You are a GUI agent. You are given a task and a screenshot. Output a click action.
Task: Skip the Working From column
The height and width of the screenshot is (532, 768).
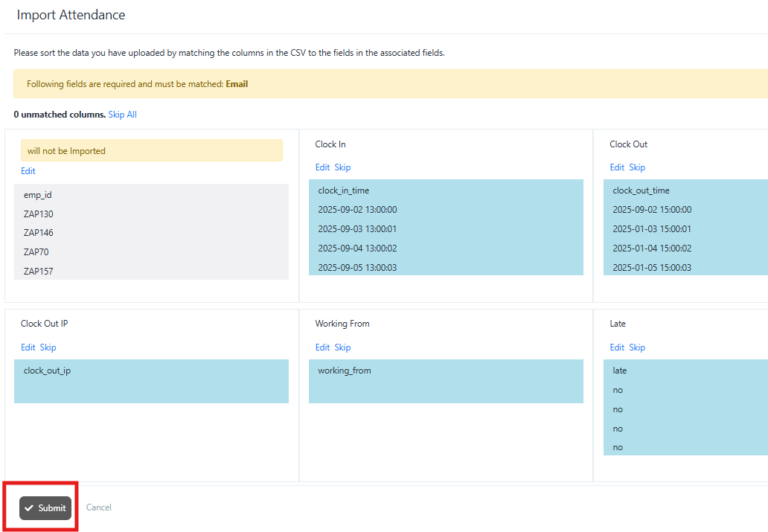(342, 347)
